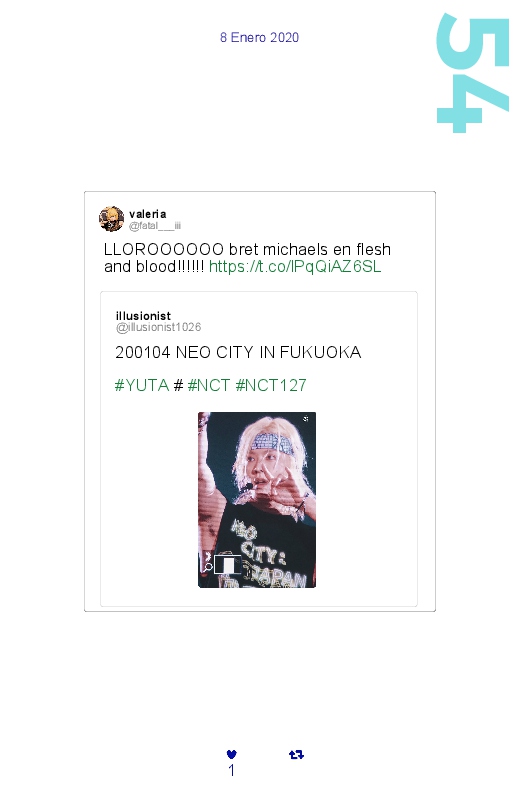Click the magnifier icon on photo
520x803 pixels.
tap(208, 567)
